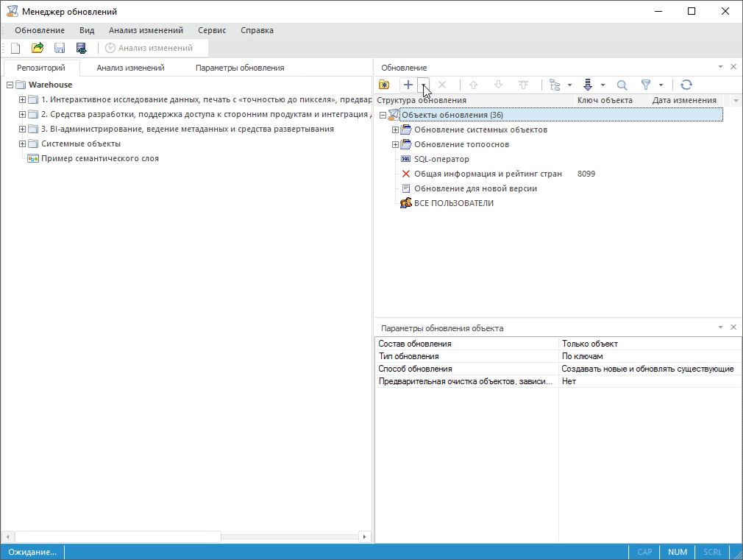
Task: Open the 'Обновление' panel options dropdown arrow
Action: click(720, 67)
